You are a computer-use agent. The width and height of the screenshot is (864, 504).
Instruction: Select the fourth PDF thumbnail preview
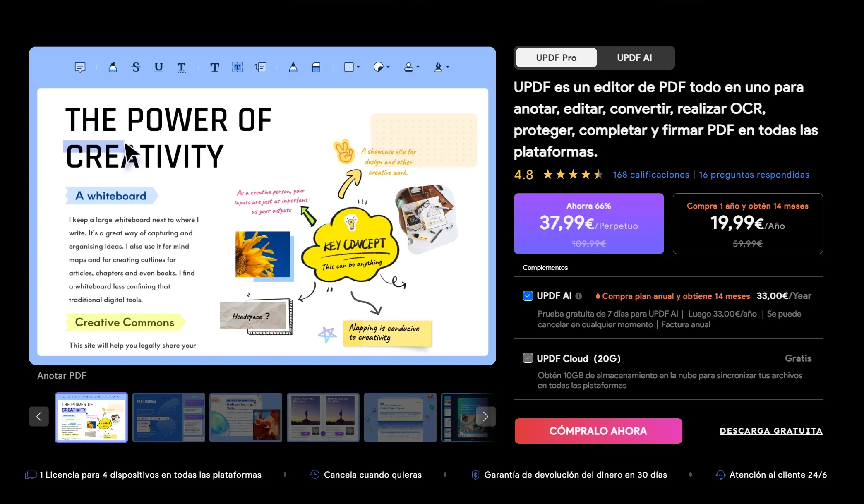[x=323, y=416]
